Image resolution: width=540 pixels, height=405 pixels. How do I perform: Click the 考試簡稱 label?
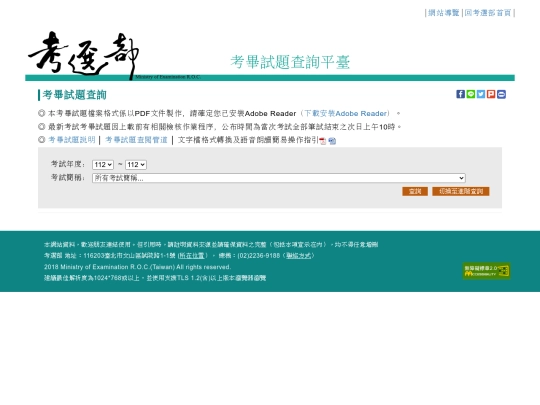click(68, 178)
